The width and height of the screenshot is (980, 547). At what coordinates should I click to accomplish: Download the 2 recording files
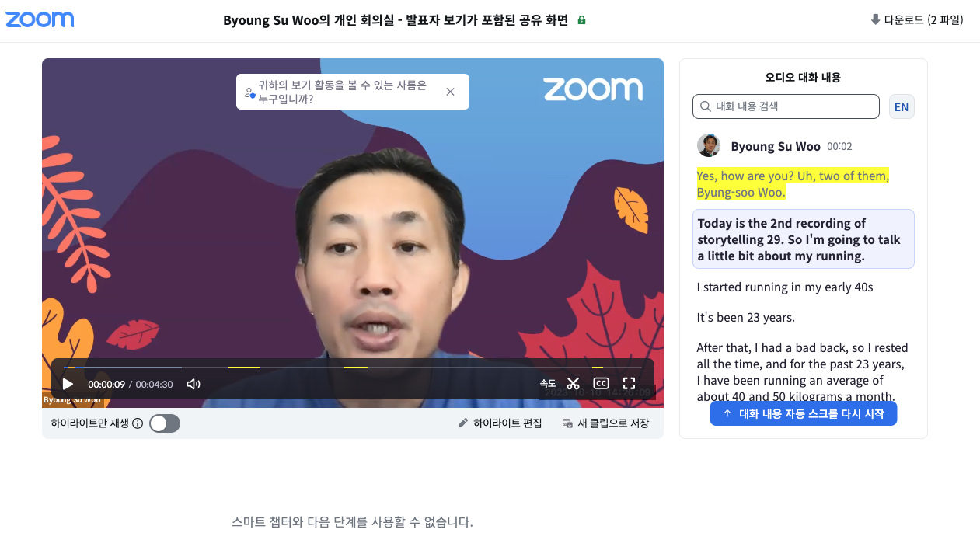916,19
